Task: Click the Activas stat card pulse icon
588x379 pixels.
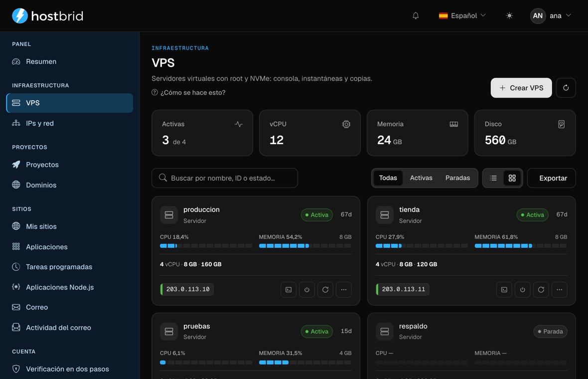Action: (239, 124)
